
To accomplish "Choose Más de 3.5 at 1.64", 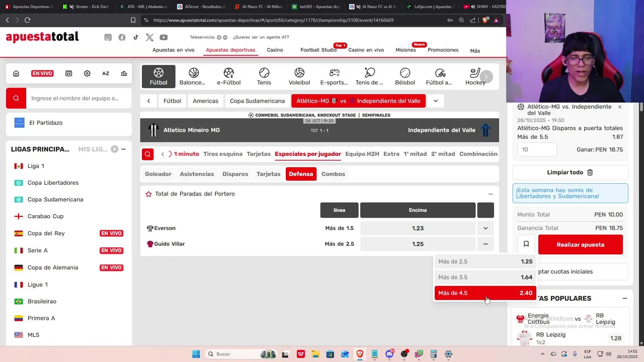I will tap(486, 277).
